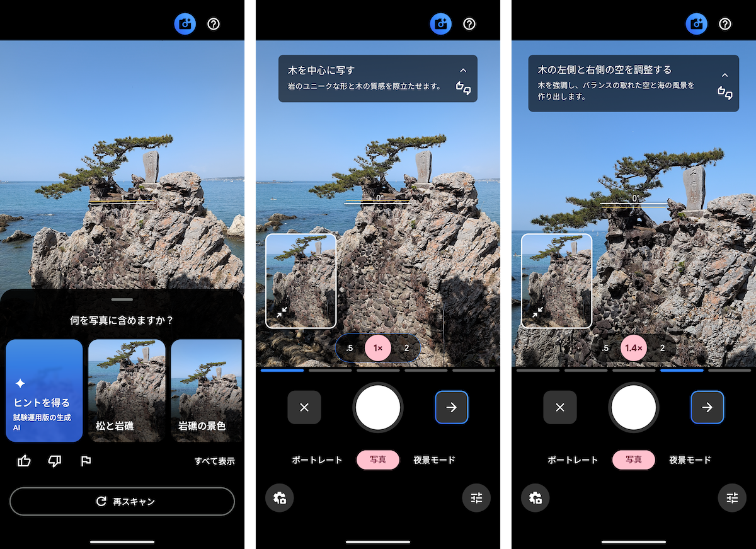Tap thumbs down beside the flag icon

(x=55, y=461)
